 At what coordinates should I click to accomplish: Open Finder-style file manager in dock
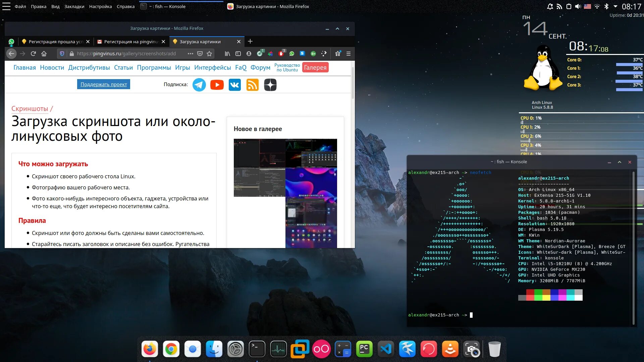pos(214,349)
